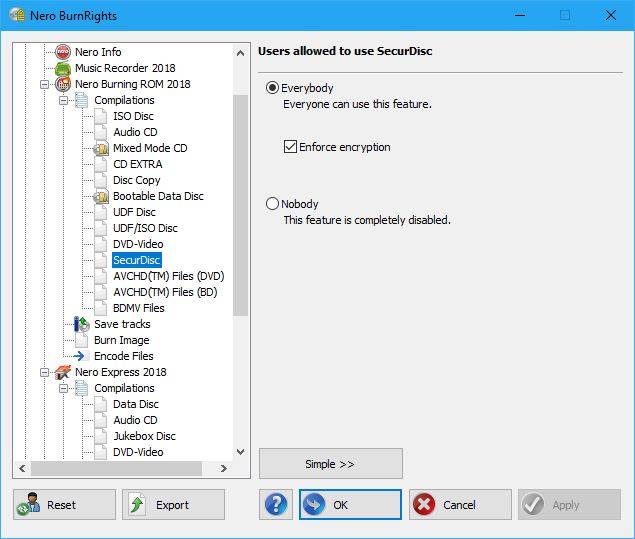Click the Cancel button
The height and width of the screenshot is (539, 635).
pos(460,505)
